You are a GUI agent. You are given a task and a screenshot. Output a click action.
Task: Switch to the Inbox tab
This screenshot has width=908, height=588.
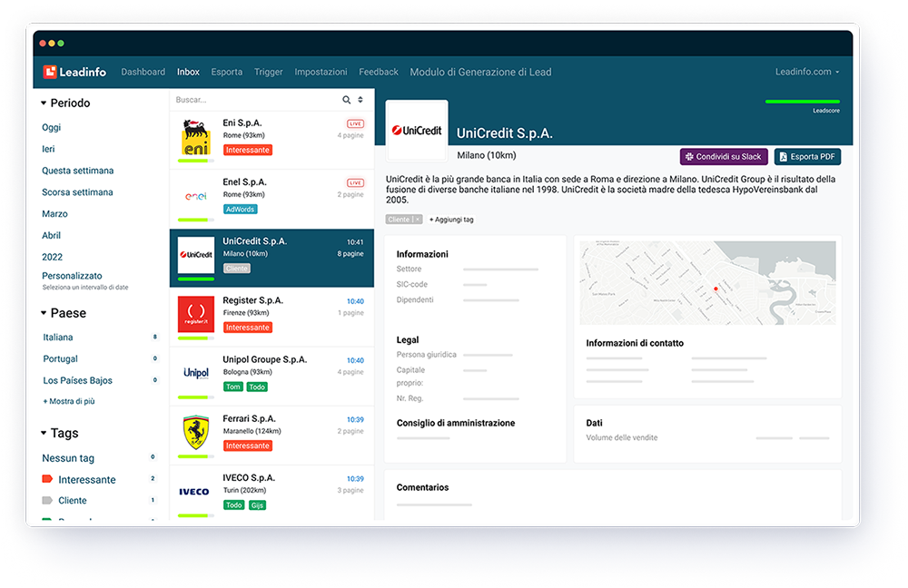coord(188,72)
